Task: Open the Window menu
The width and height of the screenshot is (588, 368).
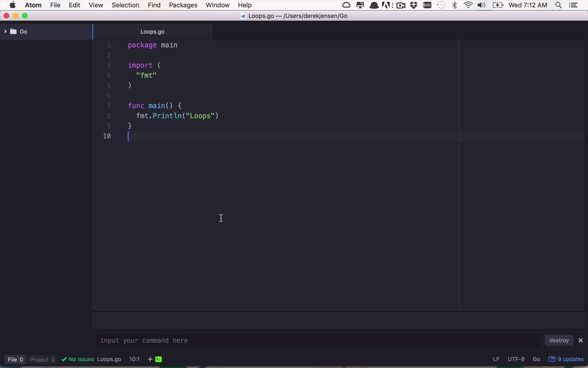Action: [x=217, y=5]
